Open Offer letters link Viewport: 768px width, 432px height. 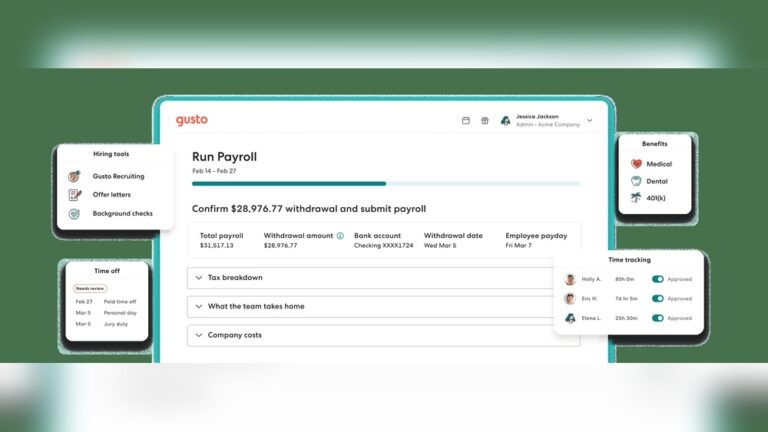pyautogui.click(x=112, y=194)
